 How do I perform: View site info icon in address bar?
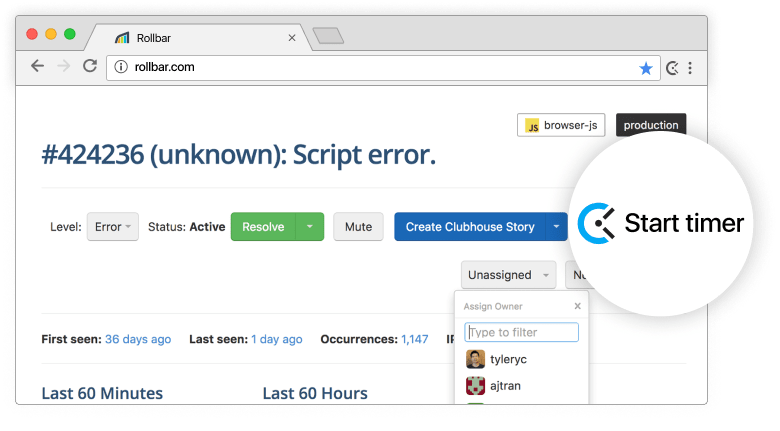pos(121,67)
